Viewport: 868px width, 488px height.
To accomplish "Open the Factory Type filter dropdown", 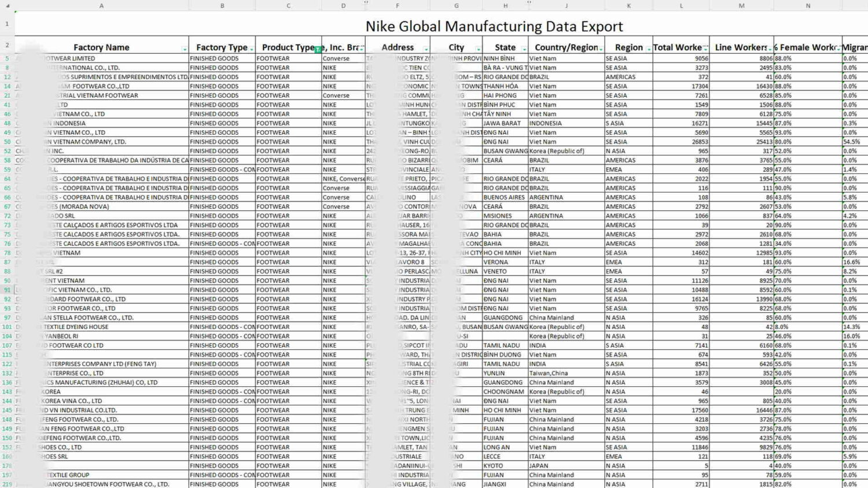I will tap(252, 49).
